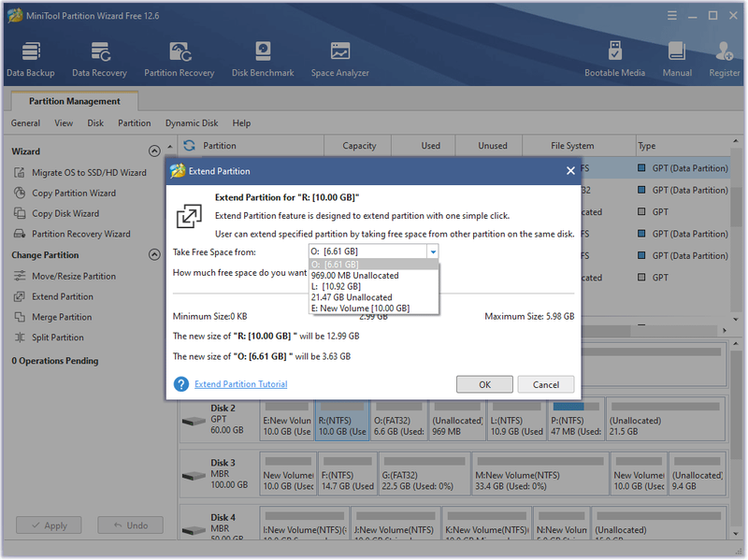
Task: Open the Help menu
Action: 241,123
